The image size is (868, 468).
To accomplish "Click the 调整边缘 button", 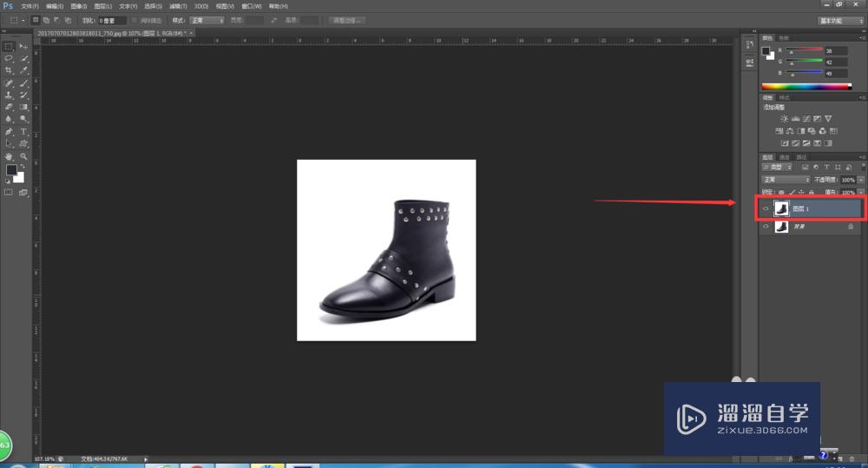I will click(347, 19).
